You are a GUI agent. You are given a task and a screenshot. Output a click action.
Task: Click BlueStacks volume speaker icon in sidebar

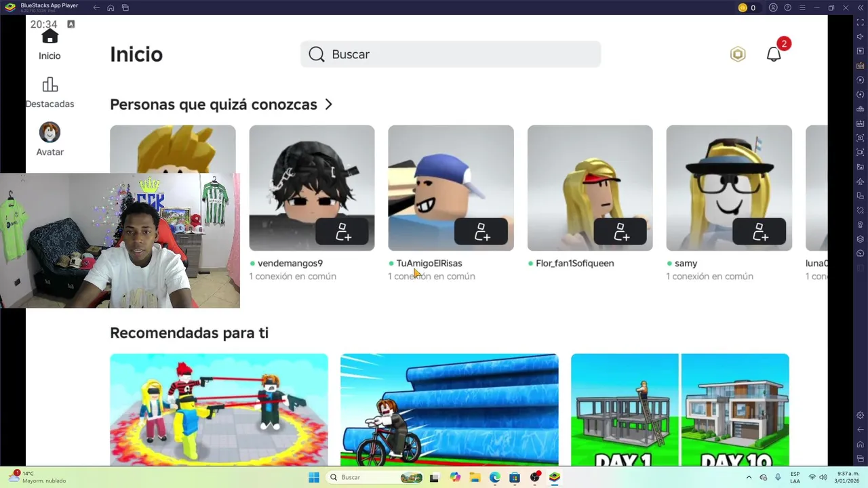(860, 37)
